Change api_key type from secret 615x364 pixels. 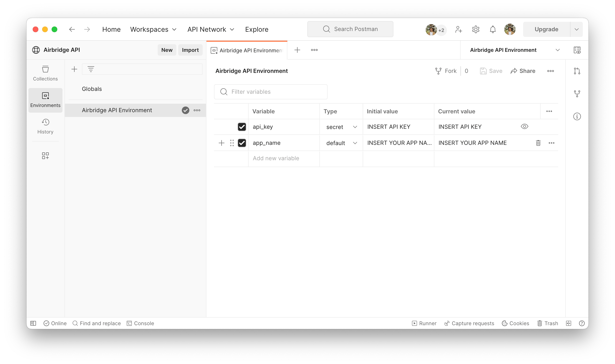coord(341,127)
